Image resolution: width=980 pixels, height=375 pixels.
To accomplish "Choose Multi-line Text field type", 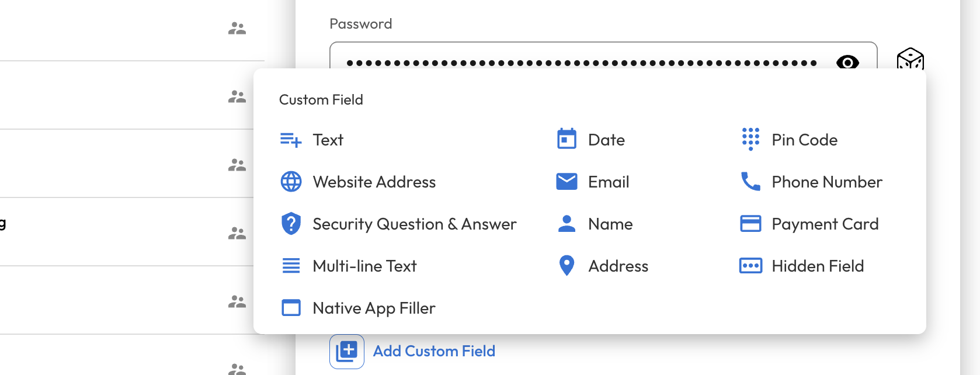I will click(x=364, y=266).
